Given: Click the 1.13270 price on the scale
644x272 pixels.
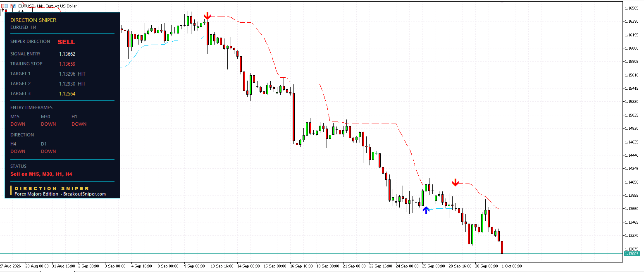Looking at the screenshot, I should coord(632,235).
